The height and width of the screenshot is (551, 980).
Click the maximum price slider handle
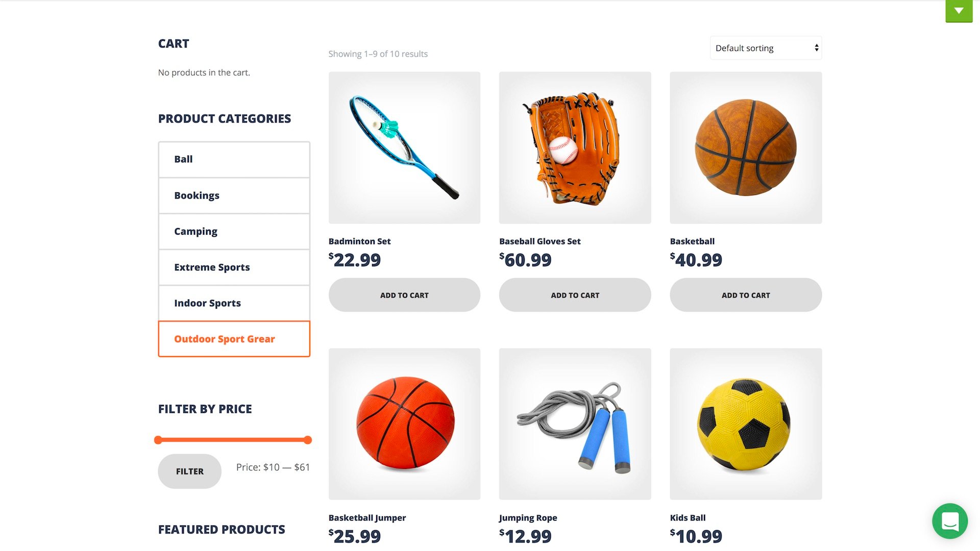pos(307,440)
